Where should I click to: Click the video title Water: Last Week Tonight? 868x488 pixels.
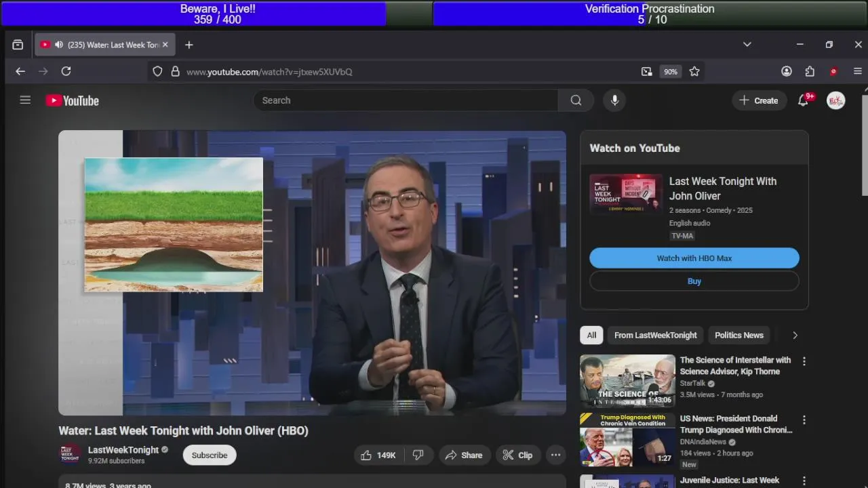[x=183, y=430]
